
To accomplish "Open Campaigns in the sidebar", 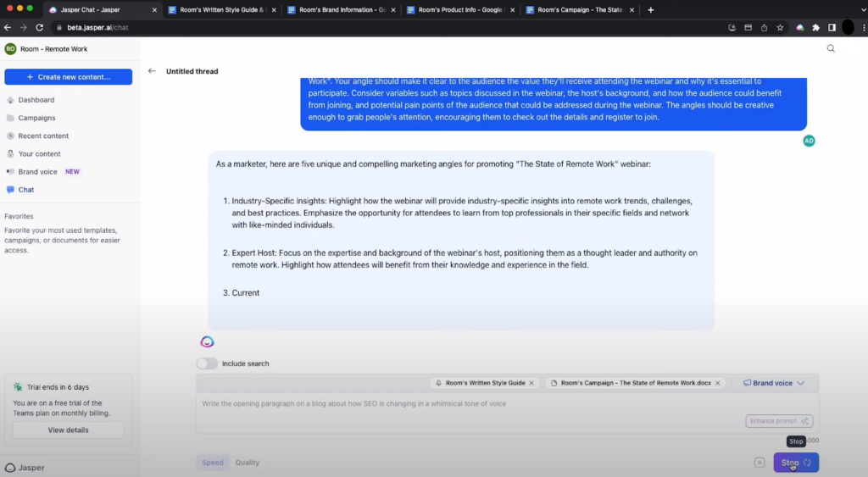I will [36, 118].
